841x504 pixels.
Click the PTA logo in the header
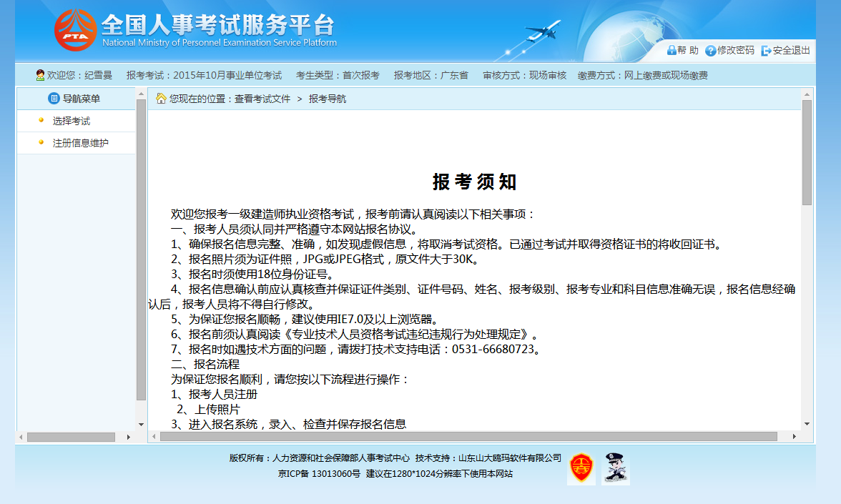pyautogui.click(x=75, y=30)
